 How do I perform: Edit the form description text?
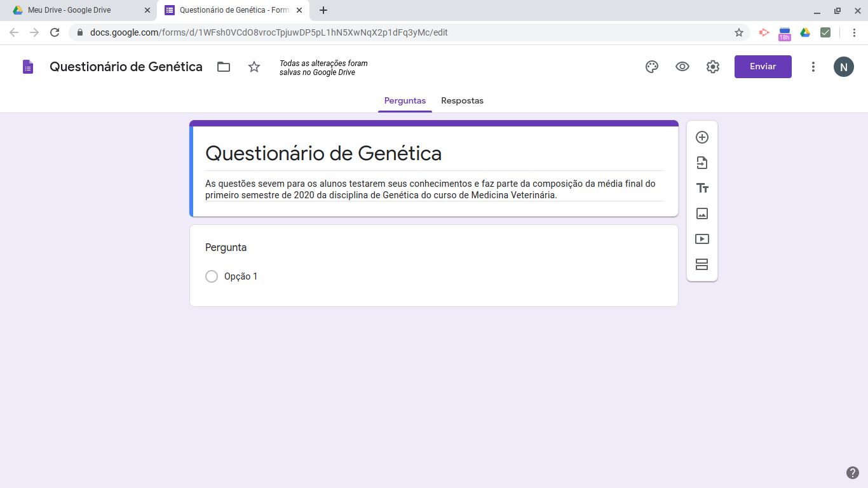click(433, 189)
